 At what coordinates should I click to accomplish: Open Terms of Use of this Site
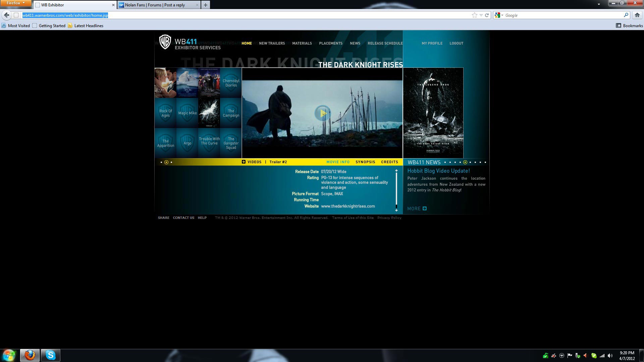click(x=353, y=218)
